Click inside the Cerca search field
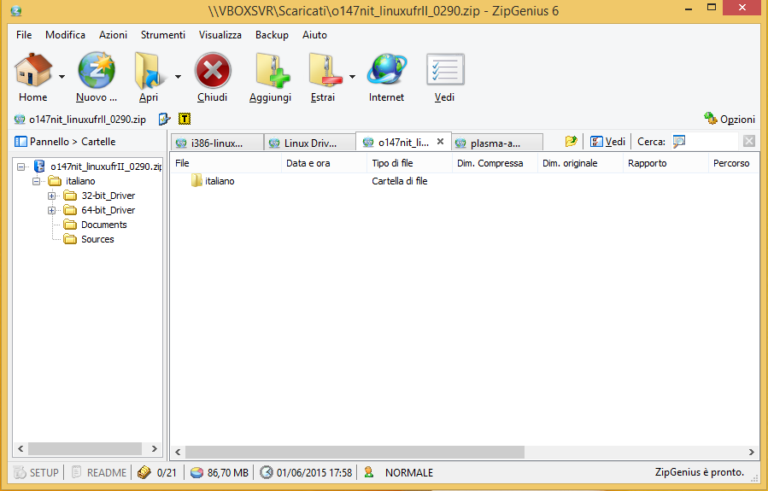The height and width of the screenshot is (491, 768). [705, 142]
